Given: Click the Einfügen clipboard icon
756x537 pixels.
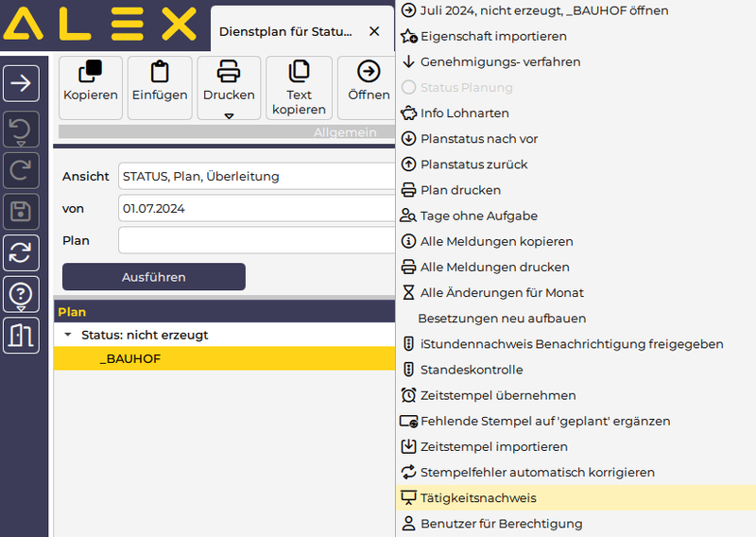Looking at the screenshot, I should click(x=159, y=72).
